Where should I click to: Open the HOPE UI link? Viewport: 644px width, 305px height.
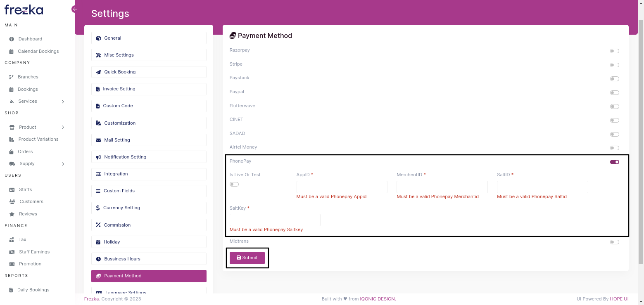(x=619, y=299)
